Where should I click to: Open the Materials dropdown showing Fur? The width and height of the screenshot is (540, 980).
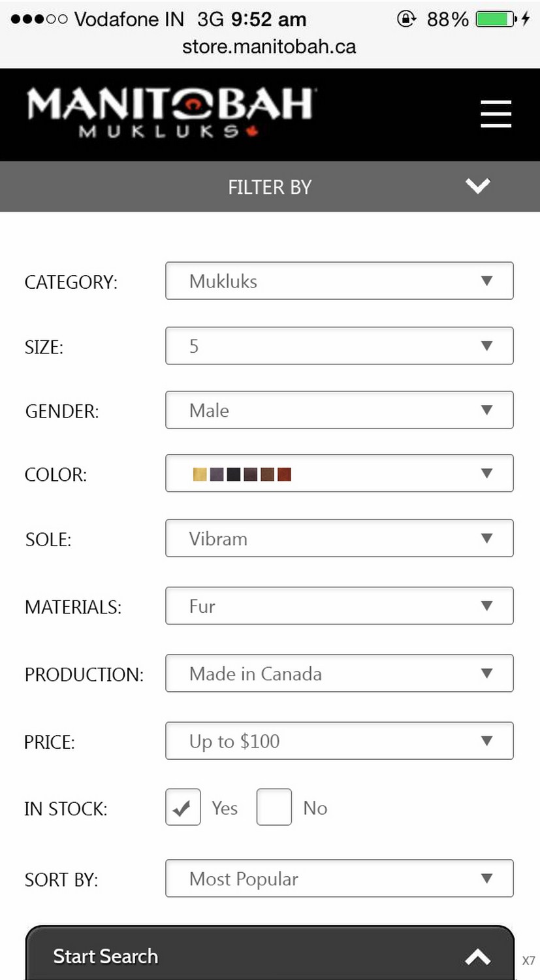(339, 606)
